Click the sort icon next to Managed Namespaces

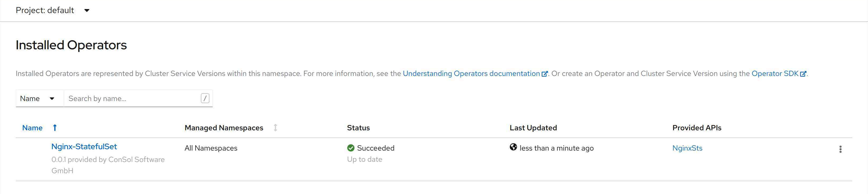pyautogui.click(x=275, y=128)
